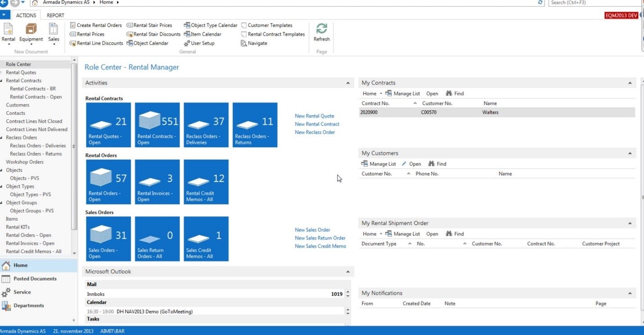Image resolution: width=644 pixels, height=335 pixels.
Task: Open Rental Stair Prices
Action: [150, 25]
